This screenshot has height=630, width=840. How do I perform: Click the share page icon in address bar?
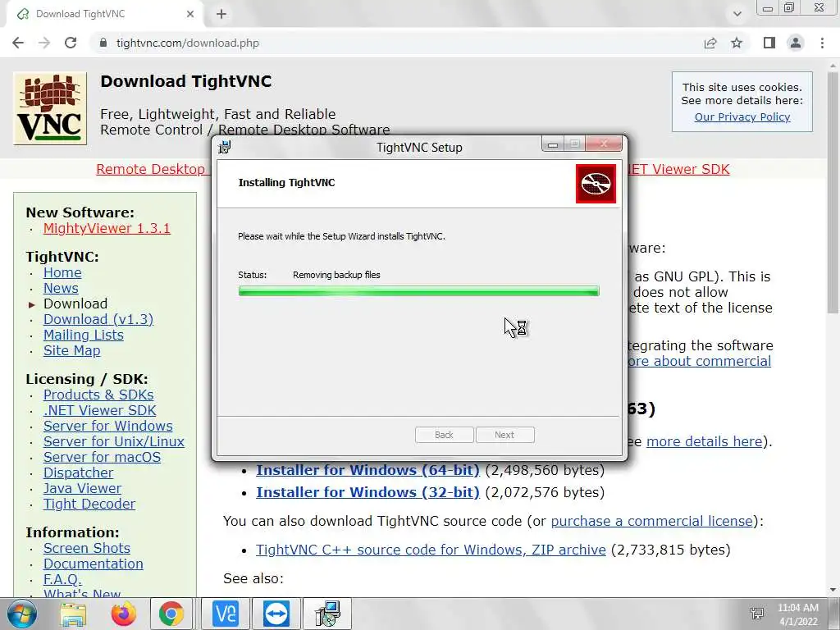pyautogui.click(x=710, y=43)
